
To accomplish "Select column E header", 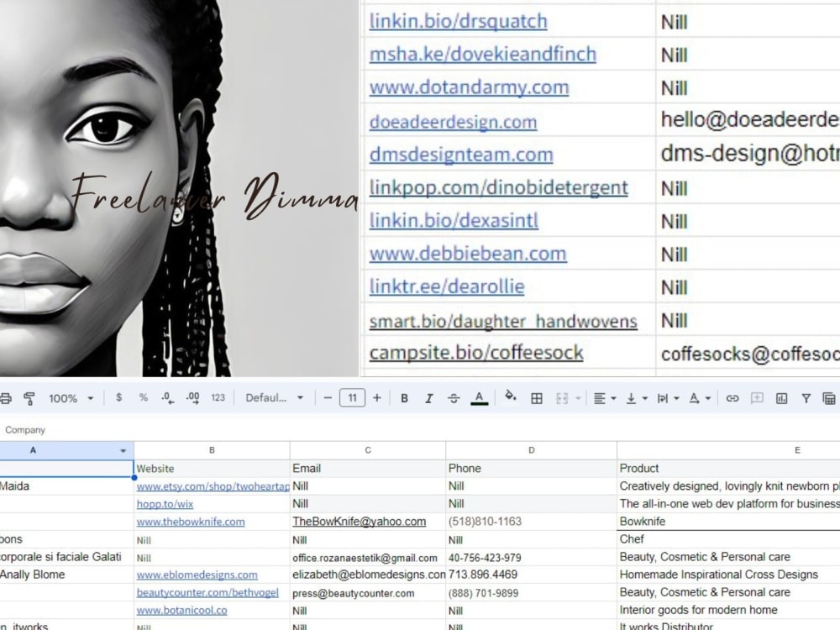I will [728, 450].
